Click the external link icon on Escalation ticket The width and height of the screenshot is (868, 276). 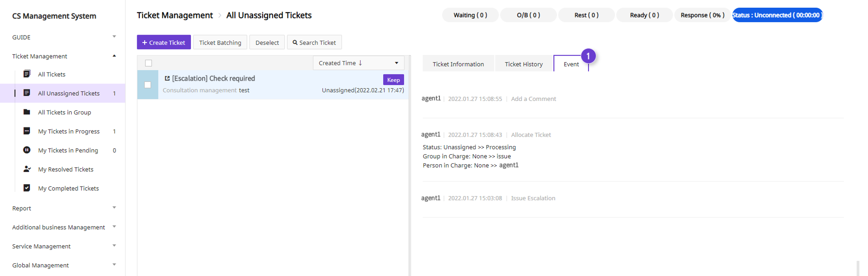pos(167,78)
